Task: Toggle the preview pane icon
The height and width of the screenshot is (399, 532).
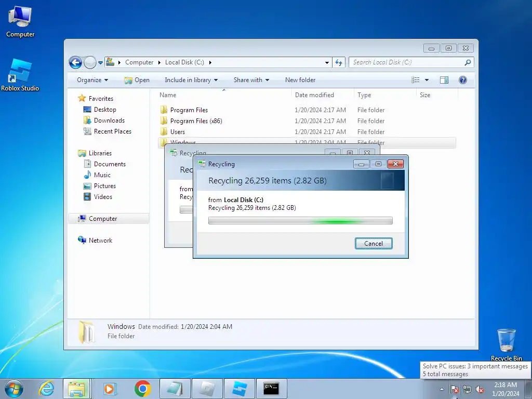Action: click(x=444, y=80)
